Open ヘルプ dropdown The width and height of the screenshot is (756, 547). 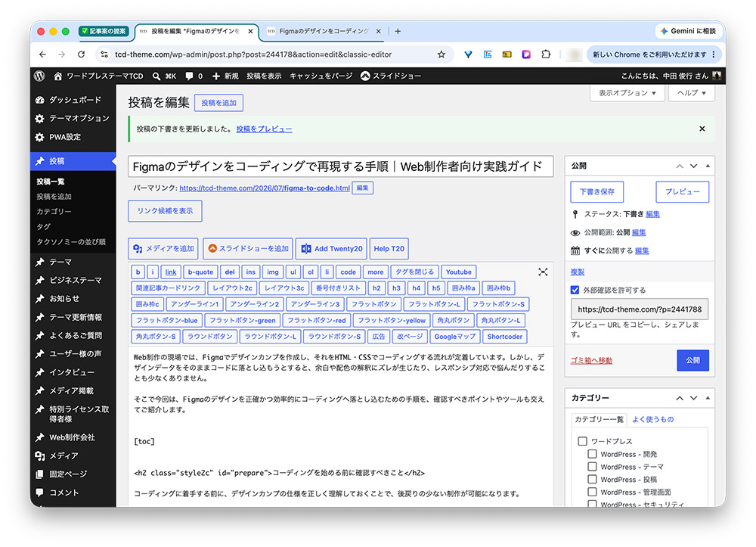click(691, 92)
